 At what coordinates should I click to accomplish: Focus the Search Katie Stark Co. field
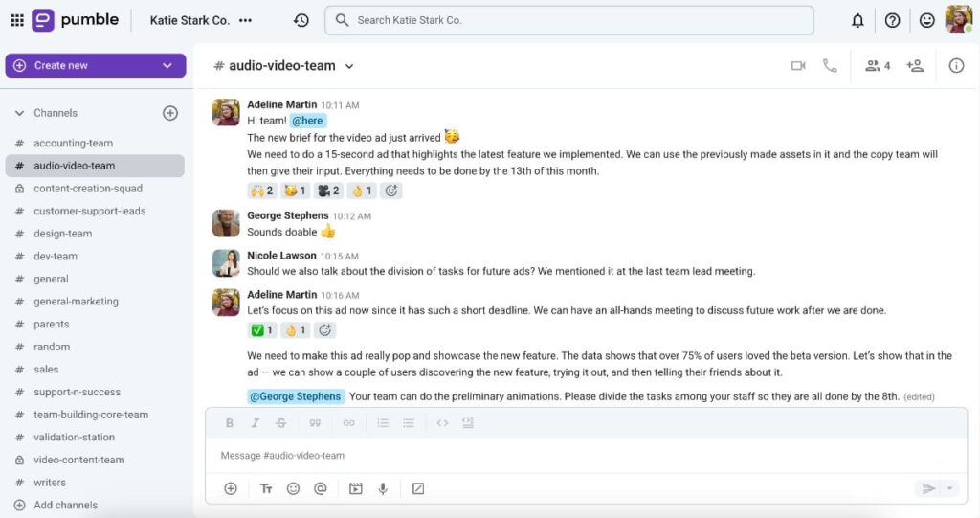pyautogui.click(x=574, y=20)
